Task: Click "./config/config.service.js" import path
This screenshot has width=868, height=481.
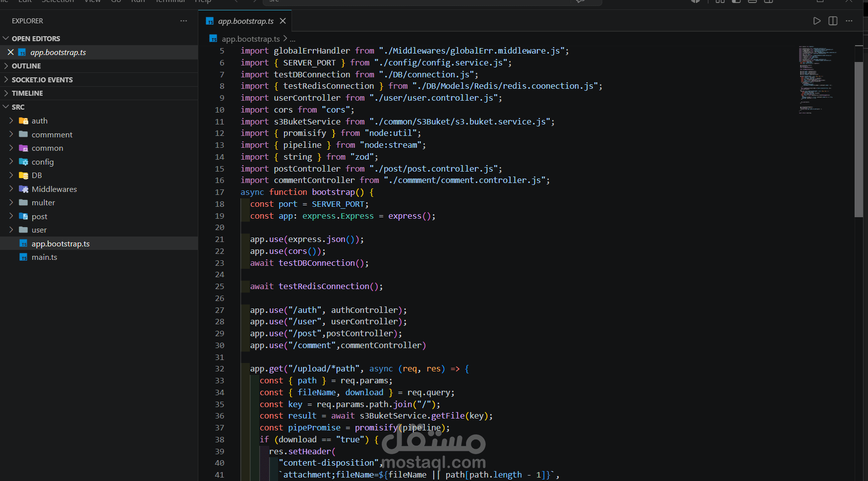Action: [x=441, y=62]
